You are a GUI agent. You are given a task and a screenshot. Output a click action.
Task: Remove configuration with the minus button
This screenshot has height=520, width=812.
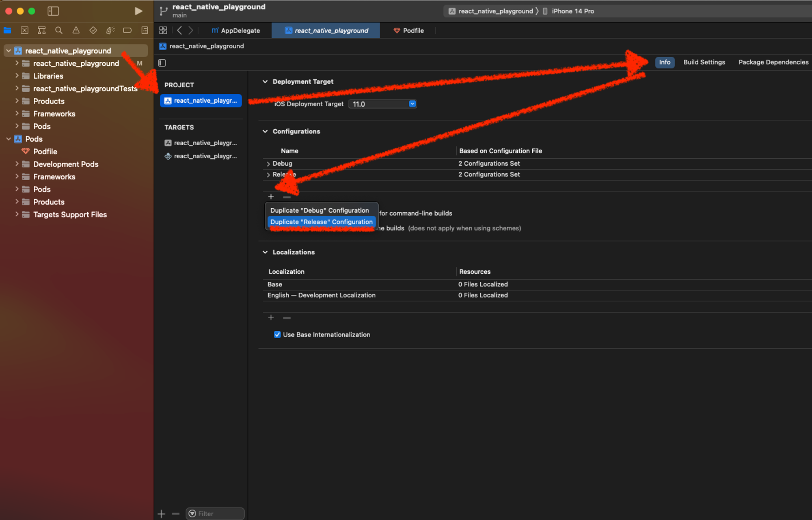(287, 197)
